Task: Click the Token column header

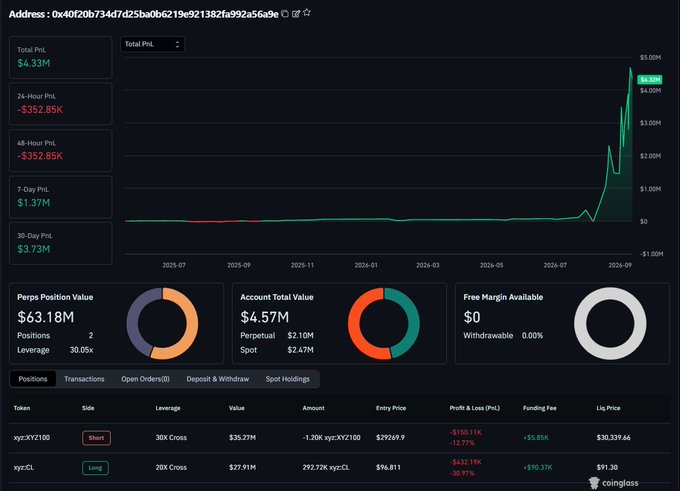Action: [22, 408]
